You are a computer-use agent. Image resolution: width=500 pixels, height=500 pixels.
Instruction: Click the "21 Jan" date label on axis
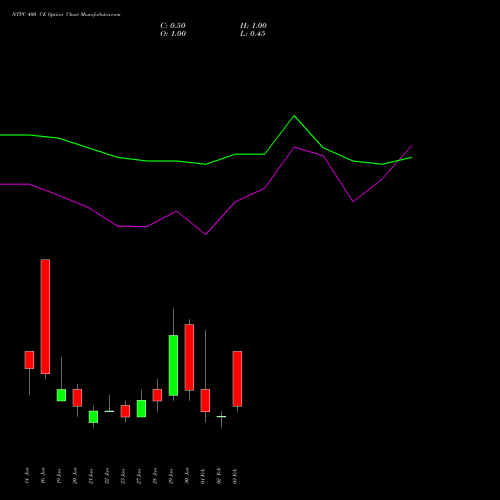[91, 476]
